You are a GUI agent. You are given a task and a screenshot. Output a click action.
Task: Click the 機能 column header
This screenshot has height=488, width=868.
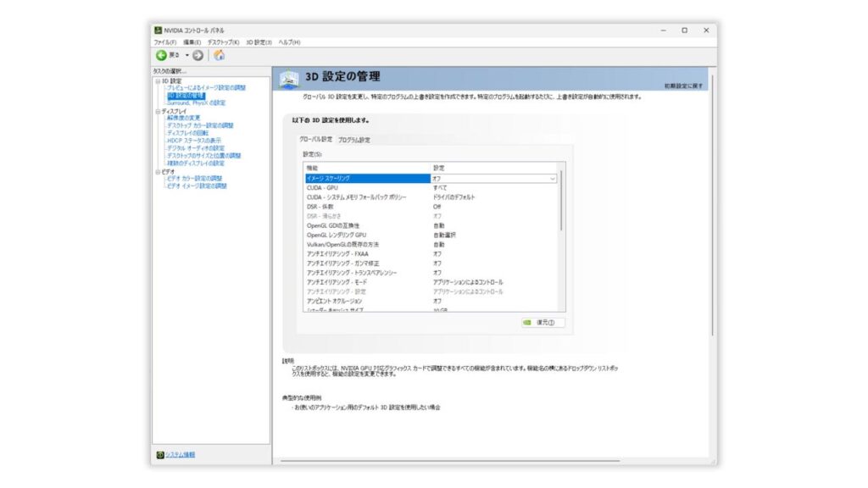pyautogui.click(x=367, y=169)
